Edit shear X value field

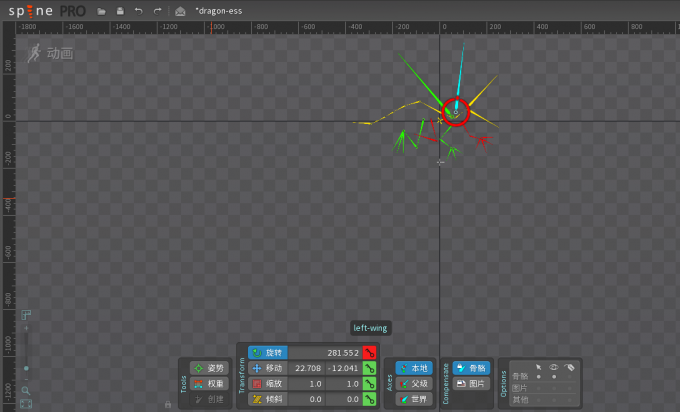coord(306,399)
